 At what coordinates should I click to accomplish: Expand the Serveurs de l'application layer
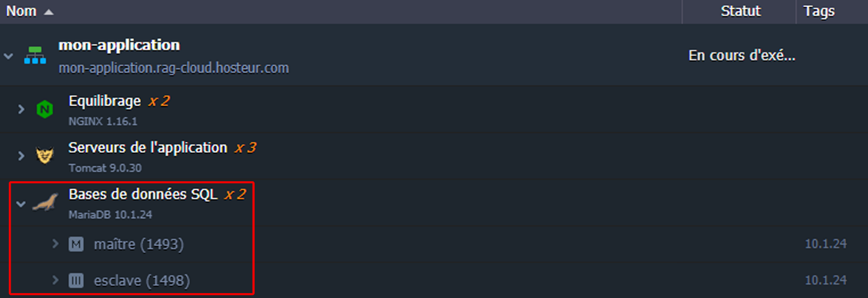[x=21, y=156]
